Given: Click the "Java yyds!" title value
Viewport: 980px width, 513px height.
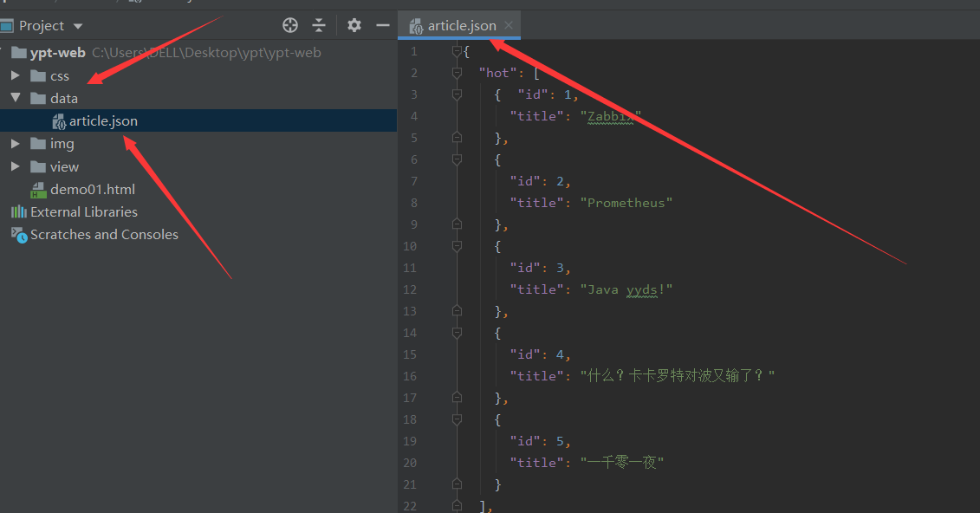Looking at the screenshot, I should click(x=626, y=290).
